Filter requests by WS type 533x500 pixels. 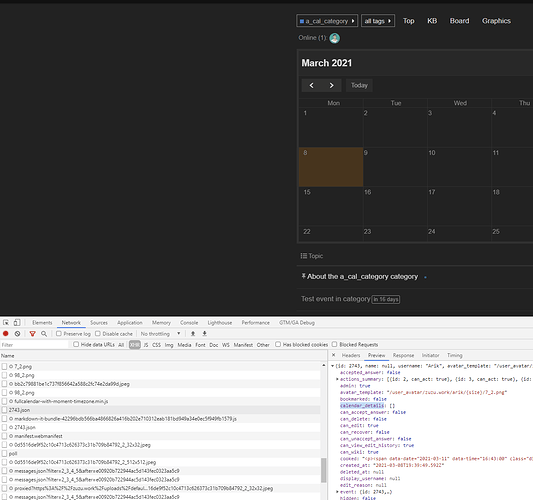[x=226, y=345]
